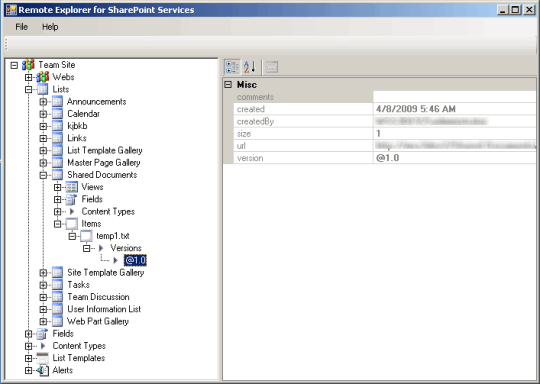Image resolution: width=540 pixels, height=384 pixels.
Task: Open the File menu
Action: (21, 27)
